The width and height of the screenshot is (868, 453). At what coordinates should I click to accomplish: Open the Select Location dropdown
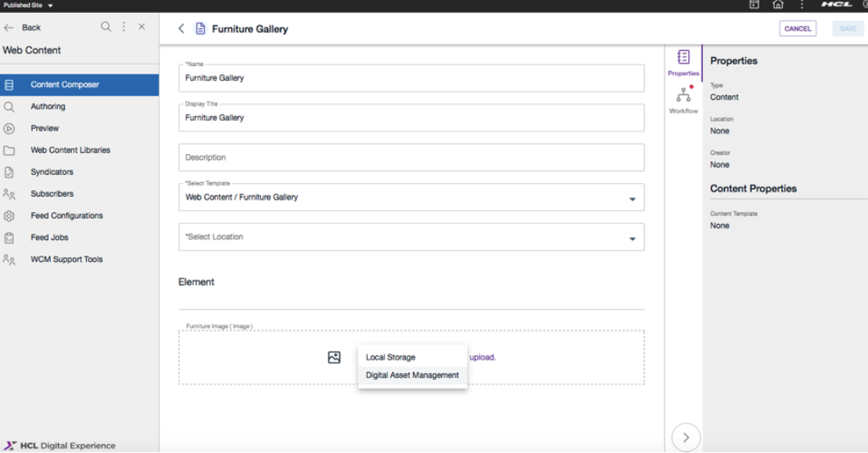coord(632,238)
